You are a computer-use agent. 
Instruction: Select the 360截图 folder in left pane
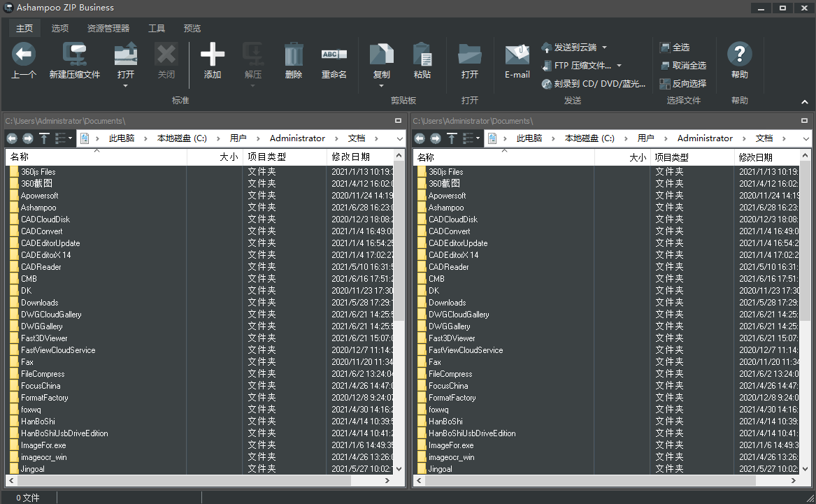[x=36, y=184]
